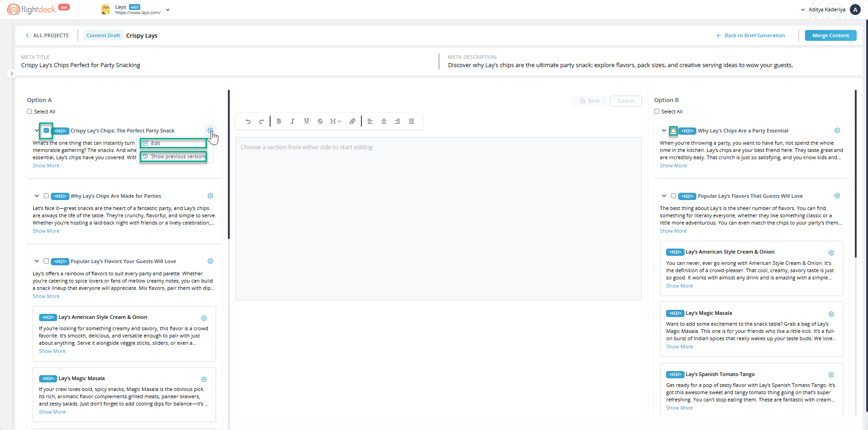Image resolution: width=868 pixels, height=430 pixels.
Task: Click the Cancel button
Action: 626,101
